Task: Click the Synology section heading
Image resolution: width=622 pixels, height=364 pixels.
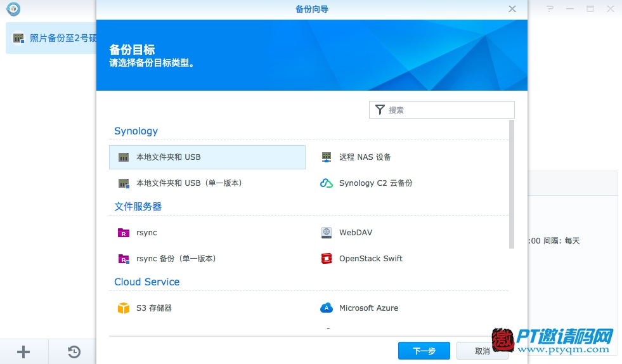Action: (x=136, y=131)
